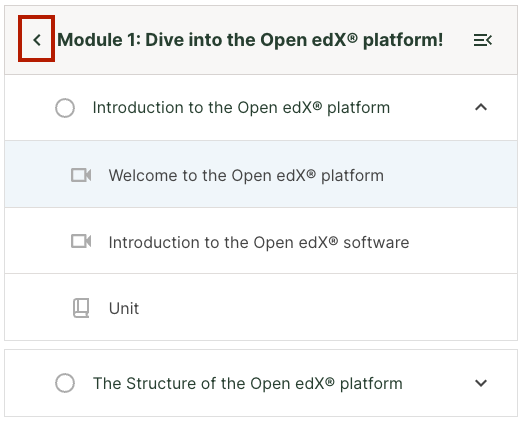The width and height of the screenshot is (524, 425).
Task: Expand The Structure section with down chevron
Action: click(481, 383)
